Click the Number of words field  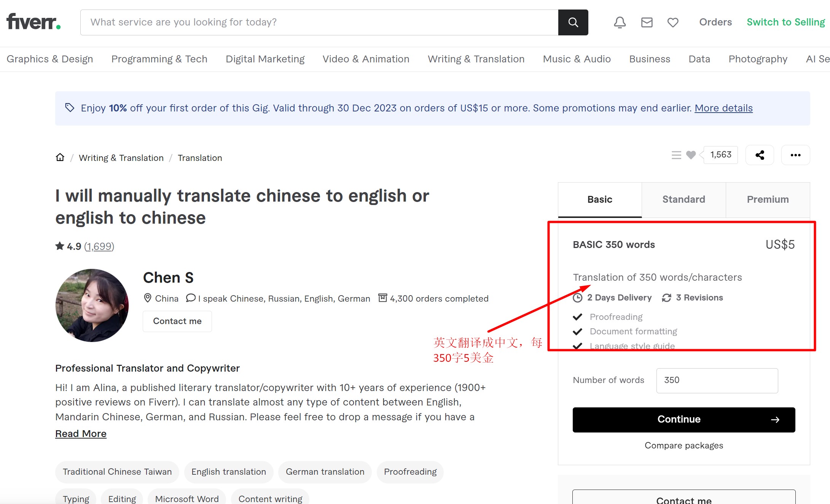pyautogui.click(x=717, y=380)
